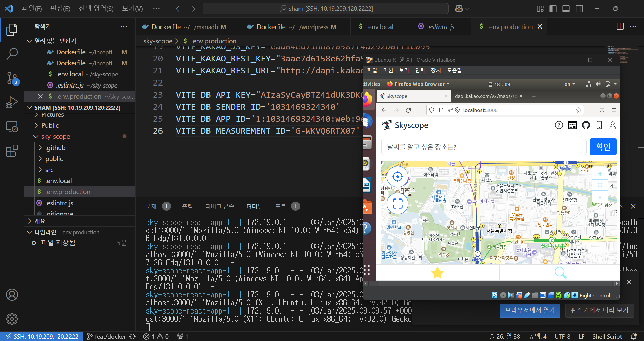Switch to the .eslintrc.js editor tab
The width and height of the screenshot is (644, 341).
[441, 27]
